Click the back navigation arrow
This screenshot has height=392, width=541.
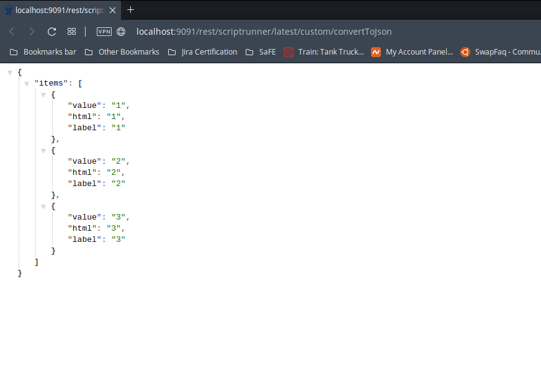[x=11, y=31]
